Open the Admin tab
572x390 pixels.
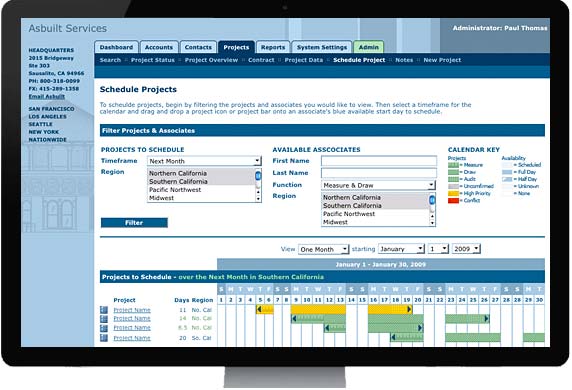(x=368, y=47)
